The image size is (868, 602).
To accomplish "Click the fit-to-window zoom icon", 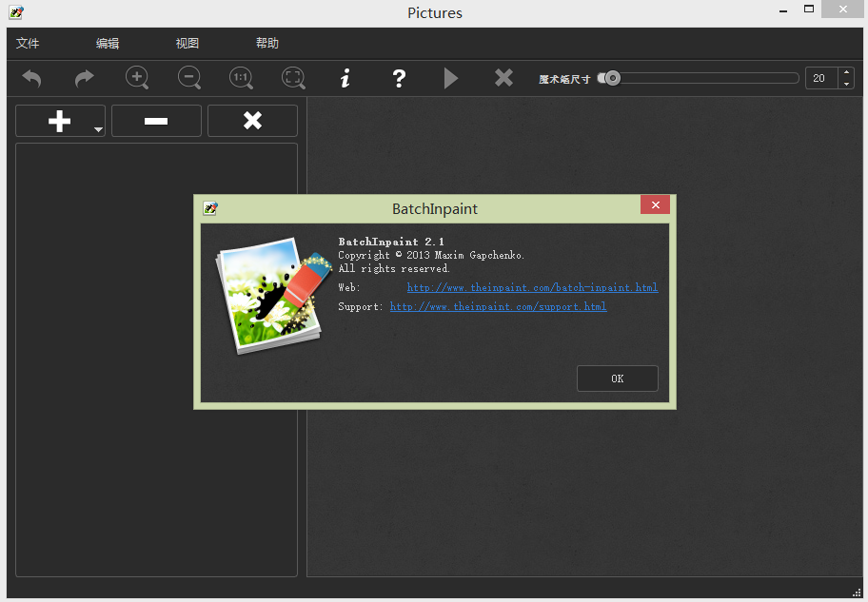I will click(x=293, y=78).
